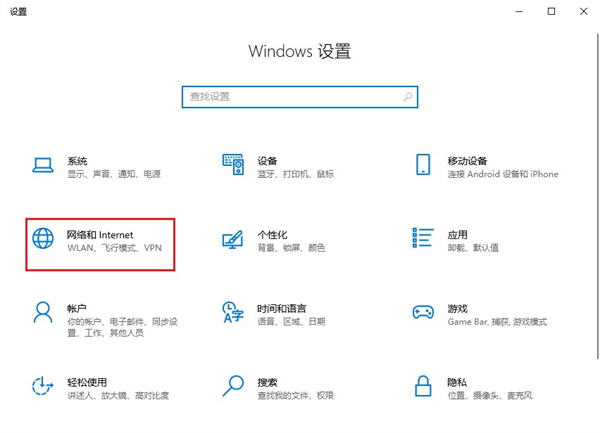The image size is (600, 433).
Task: Select the phone icon for 移动设备
Action: pyautogui.click(x=423, y=166)
